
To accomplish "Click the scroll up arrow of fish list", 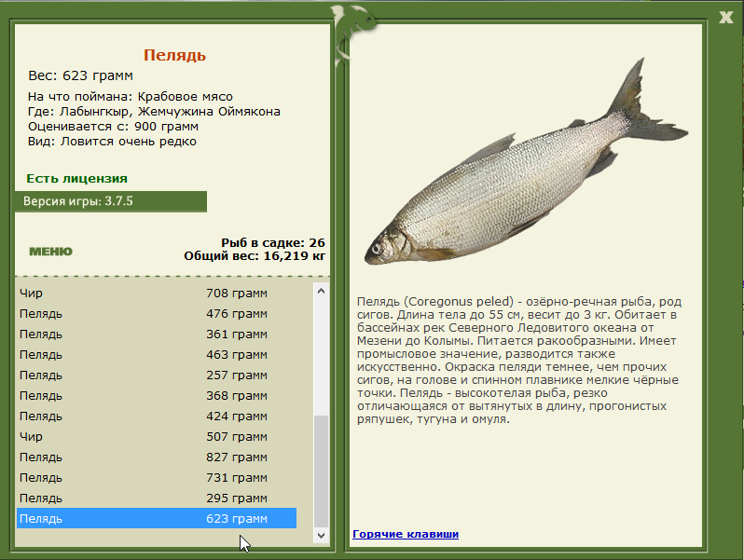I will point(322,291).
